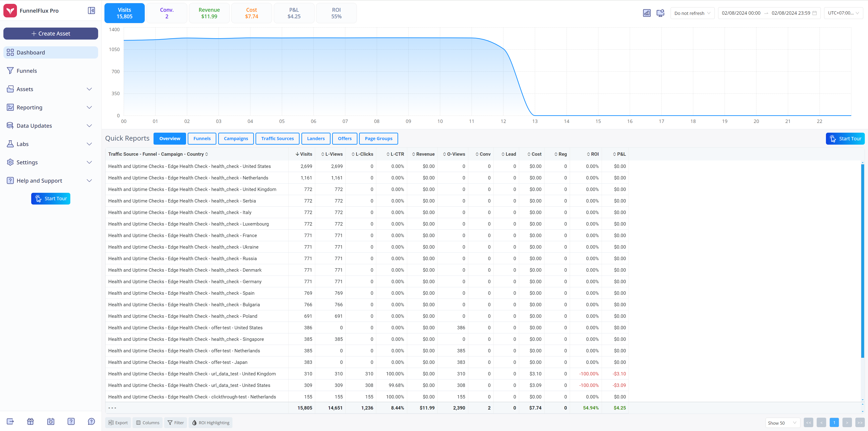Switch to the Traffic Sources tab
Viewport: 868px width, 431px height.
277,138
